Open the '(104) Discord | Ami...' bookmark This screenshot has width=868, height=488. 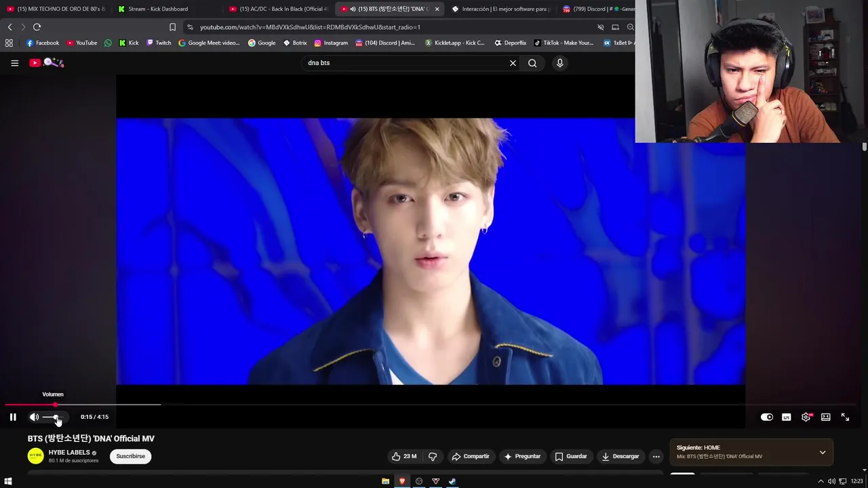tap(385, 43)
